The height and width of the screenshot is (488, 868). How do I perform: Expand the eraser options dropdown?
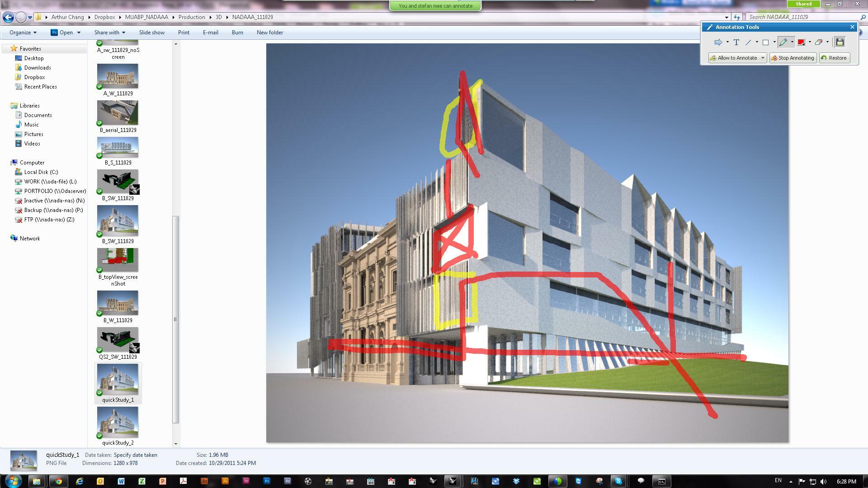[x=828, y=42]
